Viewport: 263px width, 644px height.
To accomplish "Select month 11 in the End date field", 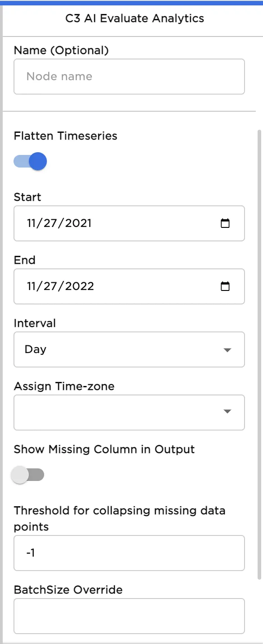I will tap(34, 286).
